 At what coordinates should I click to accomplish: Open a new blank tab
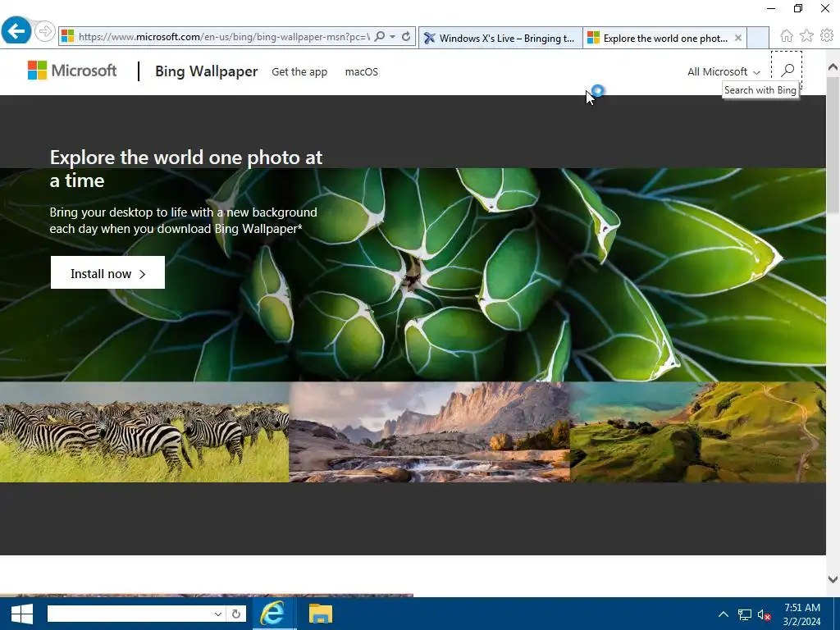coord(757,38)
